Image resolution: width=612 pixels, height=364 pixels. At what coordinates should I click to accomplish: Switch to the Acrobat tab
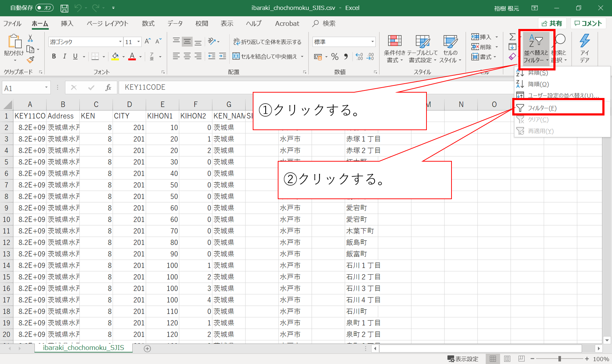click(287, 24)
